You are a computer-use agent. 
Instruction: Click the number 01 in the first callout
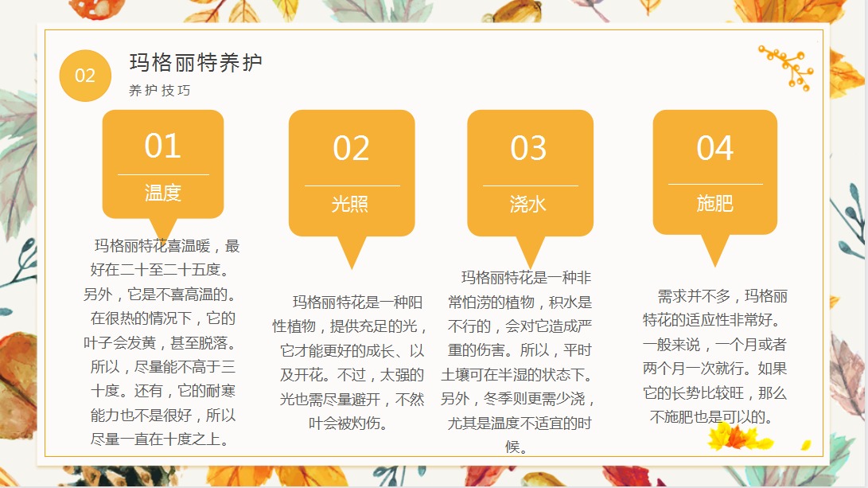click(x=162, y=146)
